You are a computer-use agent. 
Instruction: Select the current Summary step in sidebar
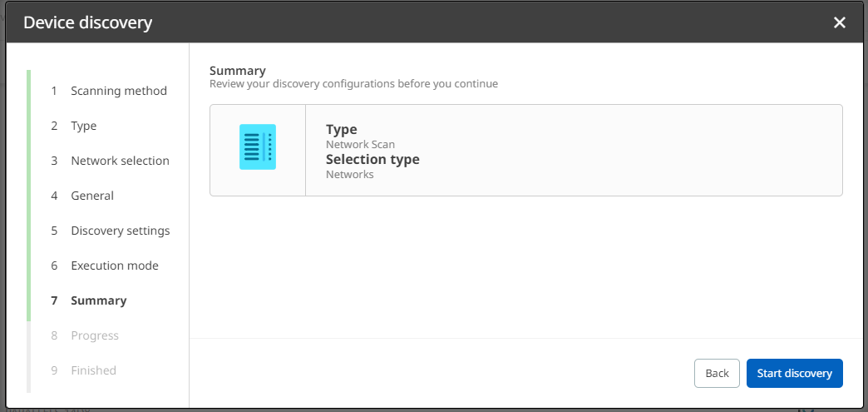click(98, 300)
